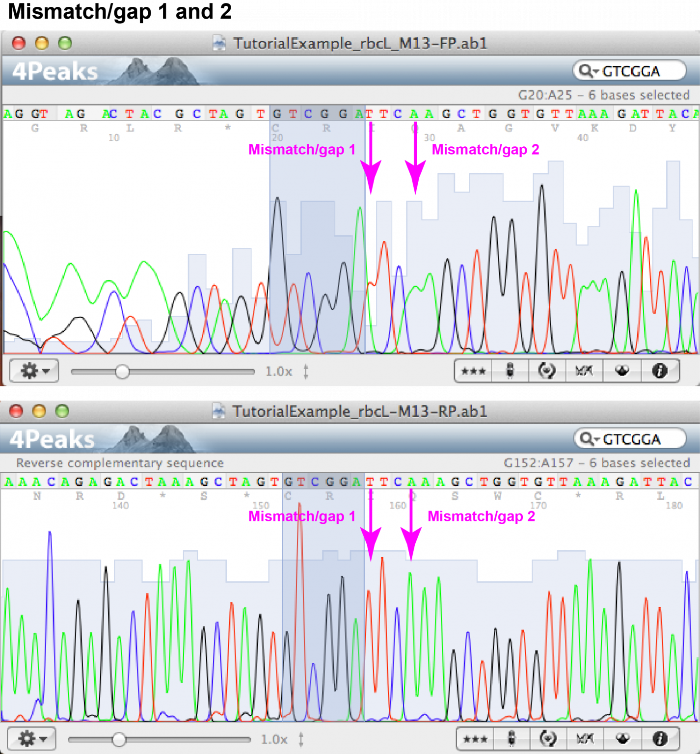The height and width of the screenshot is (754, 700).
Task: Click the trim icon in the RP window toolbar
Action: pyautogui.click(x=584, y=738)
